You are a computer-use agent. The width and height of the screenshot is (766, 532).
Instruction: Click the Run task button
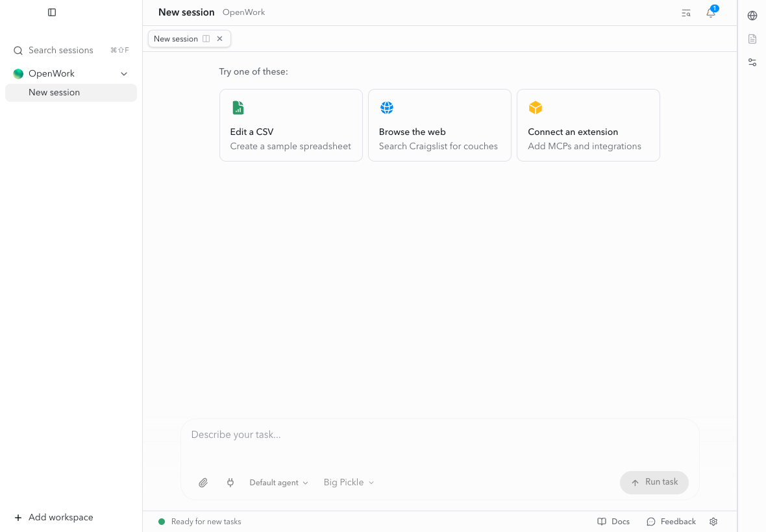(654, 483)
